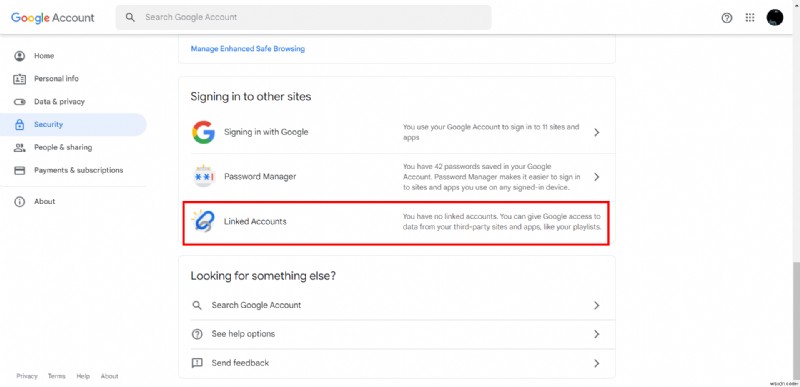Click 'Looking for something else?' heading
This screenshot has width=800, height=387.
(x=263, y=276)
